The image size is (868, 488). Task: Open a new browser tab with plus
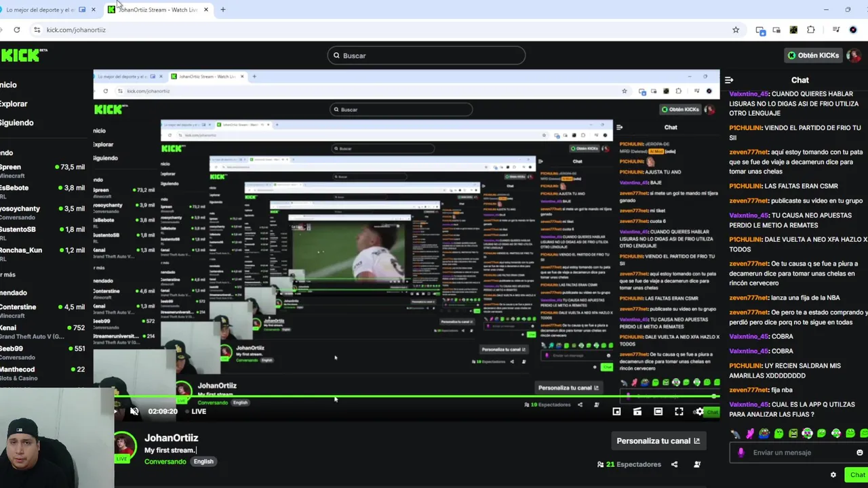(x=223, y=9)
